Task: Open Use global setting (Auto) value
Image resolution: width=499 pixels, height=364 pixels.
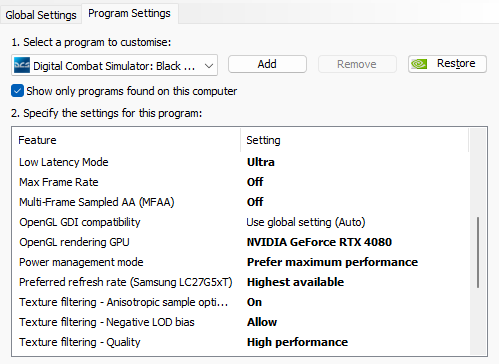Action: pos(306,222)
